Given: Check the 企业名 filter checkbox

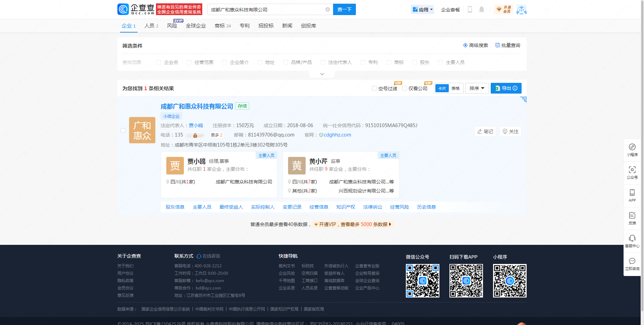Looking at the screenshot, I should tap(159, 62).
